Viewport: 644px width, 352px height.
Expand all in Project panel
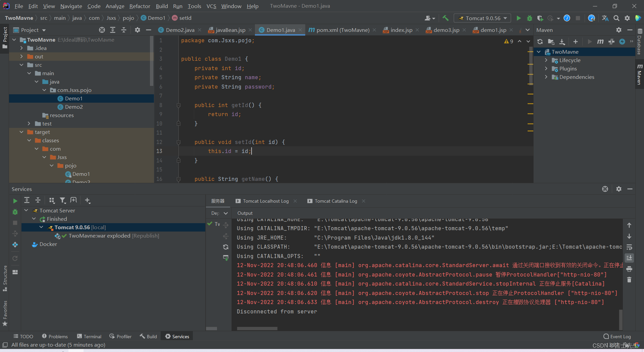(x=113, y=30)
